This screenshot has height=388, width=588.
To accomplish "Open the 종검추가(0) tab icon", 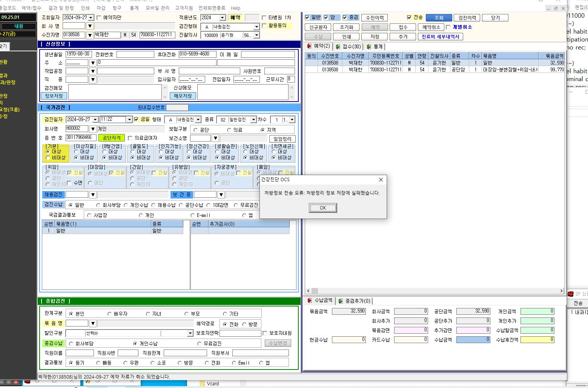I will pyautogui.click(x=341, y=301).
